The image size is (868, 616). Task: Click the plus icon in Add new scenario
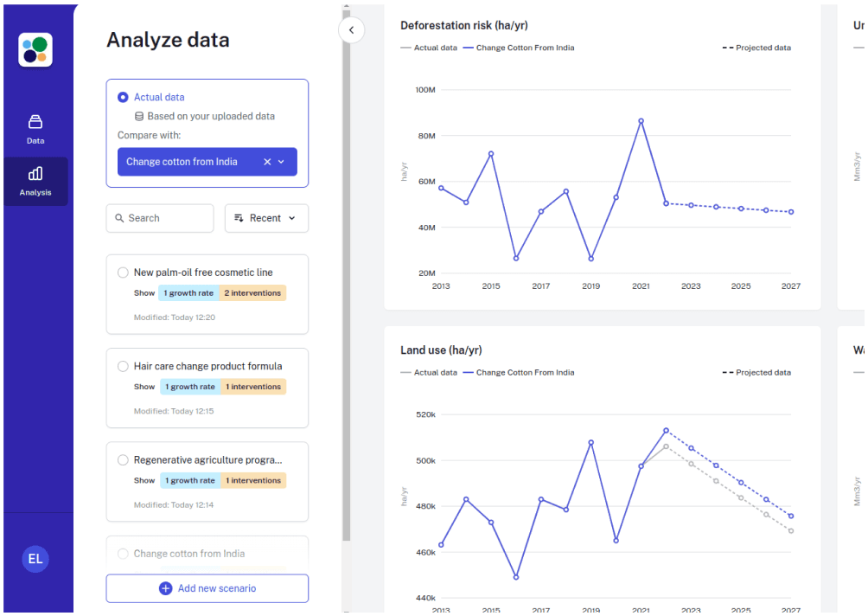(x=165, y=588)
